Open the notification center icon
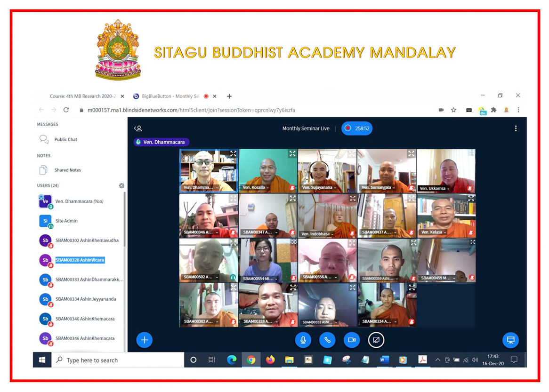The height and width of the screenshot is (392, 549). 514,360
